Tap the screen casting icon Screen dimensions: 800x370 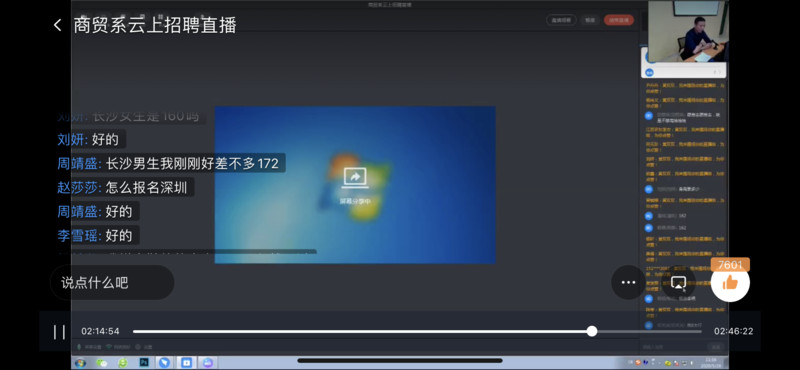678,282
